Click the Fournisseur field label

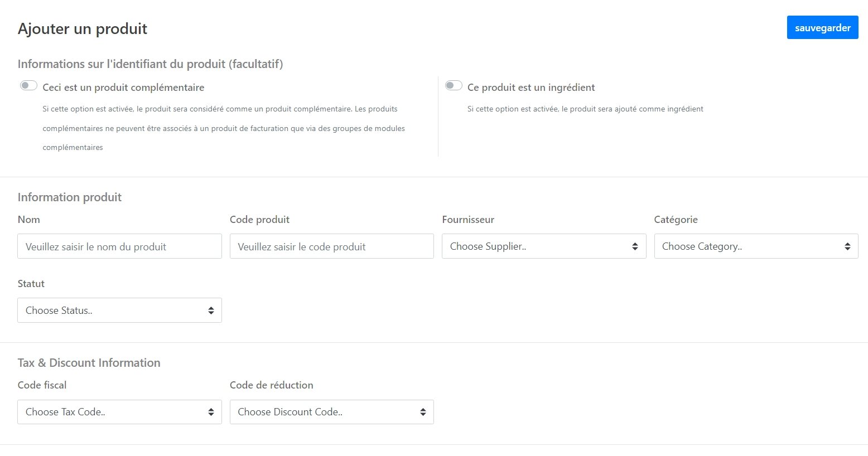(x=467, y=220)
